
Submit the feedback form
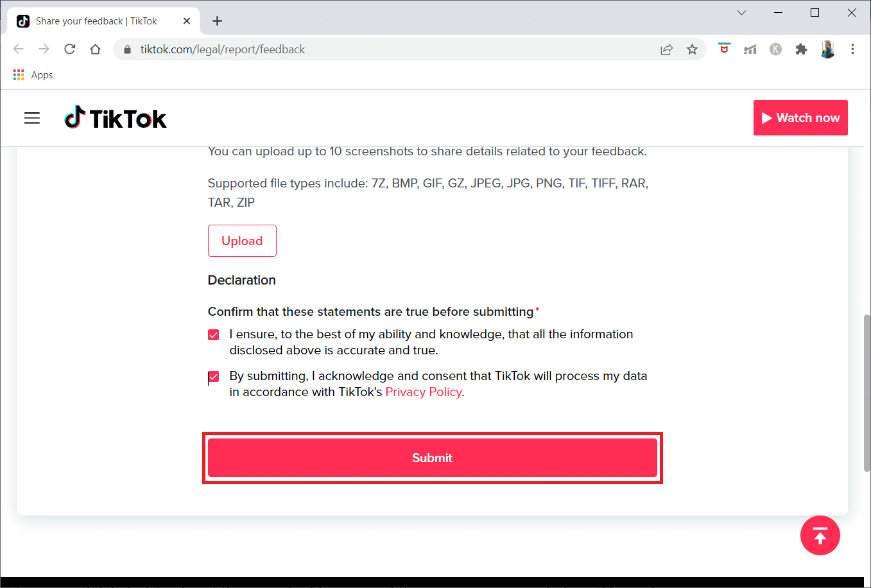pos(433,458)
